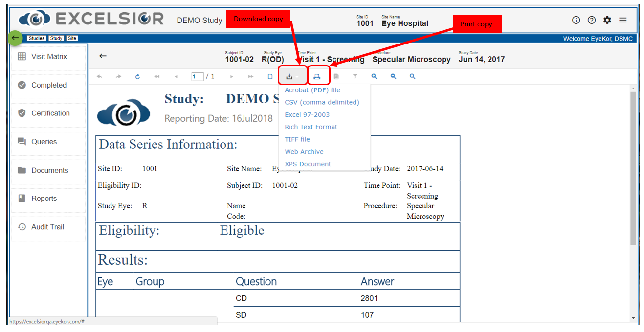Refresh the report viewer
Viewport: 644px width, 332px height.
coord(137,76)
